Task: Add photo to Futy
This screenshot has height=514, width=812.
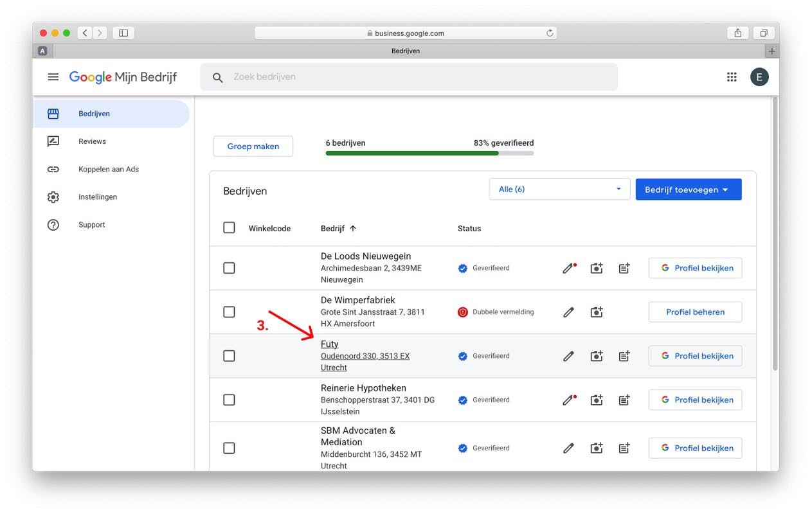Action: click(597, 356)
